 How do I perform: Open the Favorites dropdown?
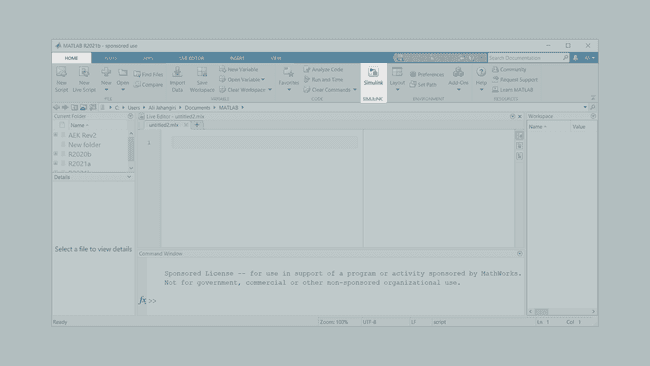click(x=289, y=90)
